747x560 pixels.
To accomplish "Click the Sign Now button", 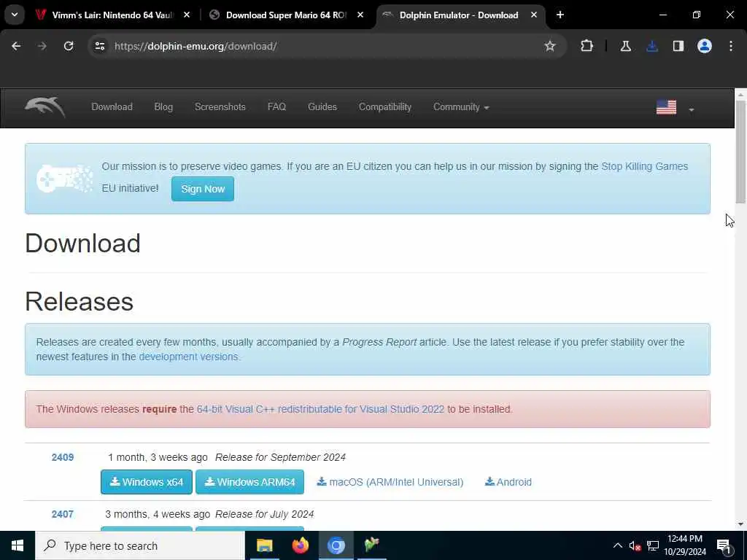I will [203, 189].
